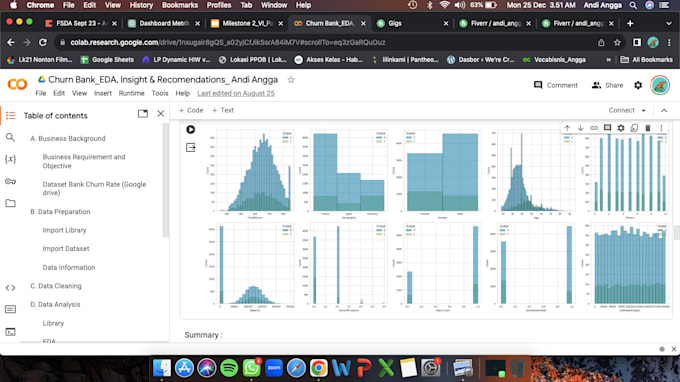
Task: Collapse the header with chevron up
Action: pyautogui.click(x=664, y=111)
